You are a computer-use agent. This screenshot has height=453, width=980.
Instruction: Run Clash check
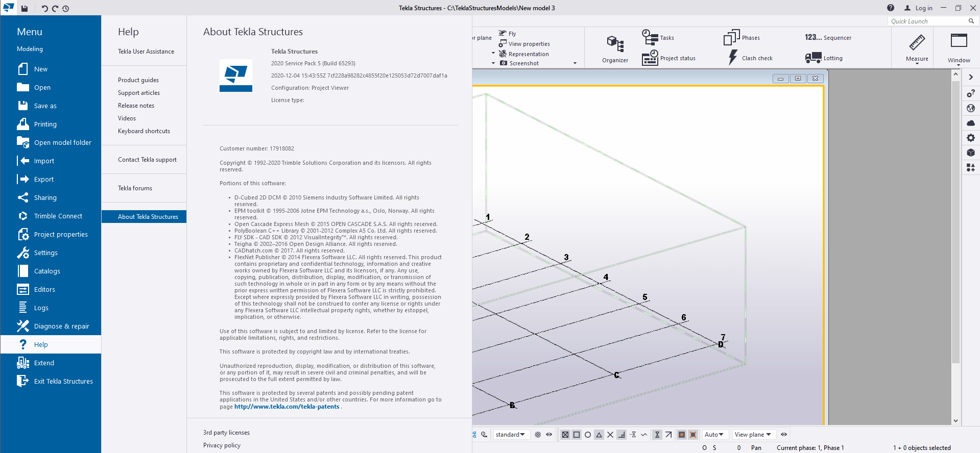[x=750, y=58]
